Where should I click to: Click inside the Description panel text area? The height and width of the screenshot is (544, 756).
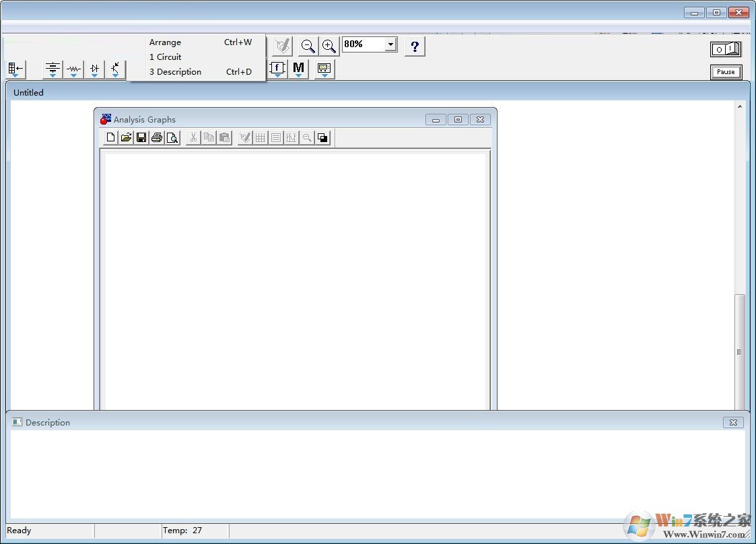pos(377,471)
